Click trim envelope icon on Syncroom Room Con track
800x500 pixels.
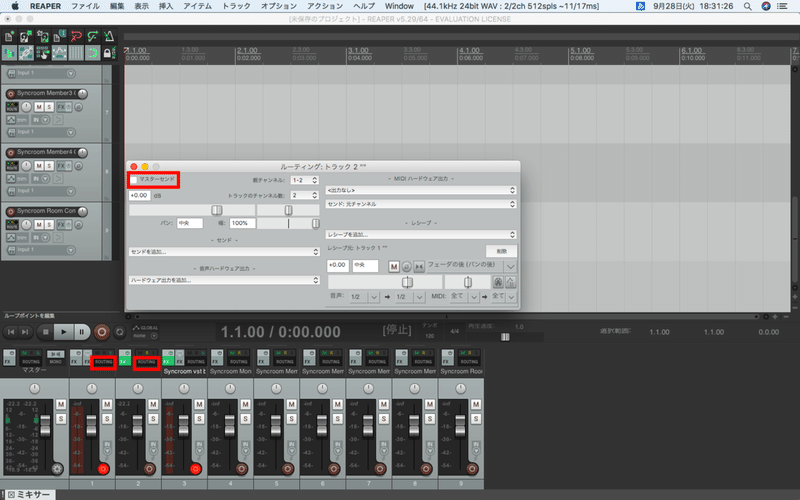pyautogui.click(x=11, y=237)
